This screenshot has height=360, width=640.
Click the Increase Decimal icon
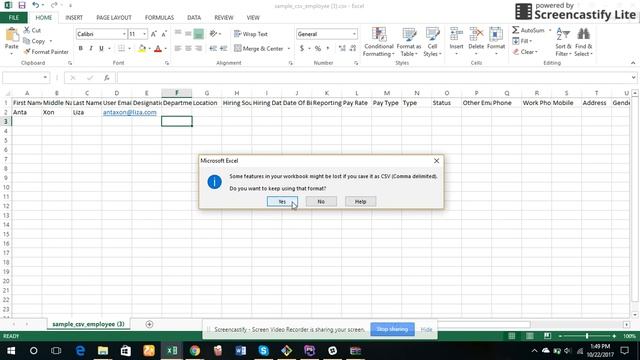click(x=342, y=49)
